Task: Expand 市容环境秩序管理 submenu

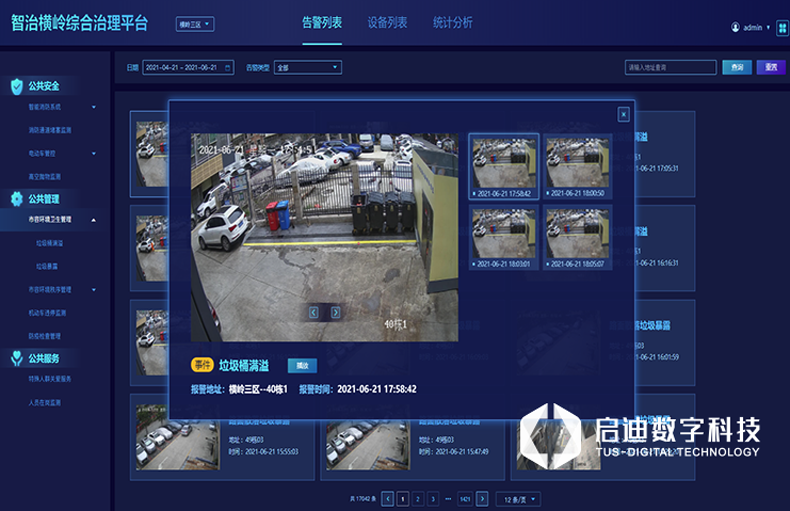Action: click(x=94, y=290)
